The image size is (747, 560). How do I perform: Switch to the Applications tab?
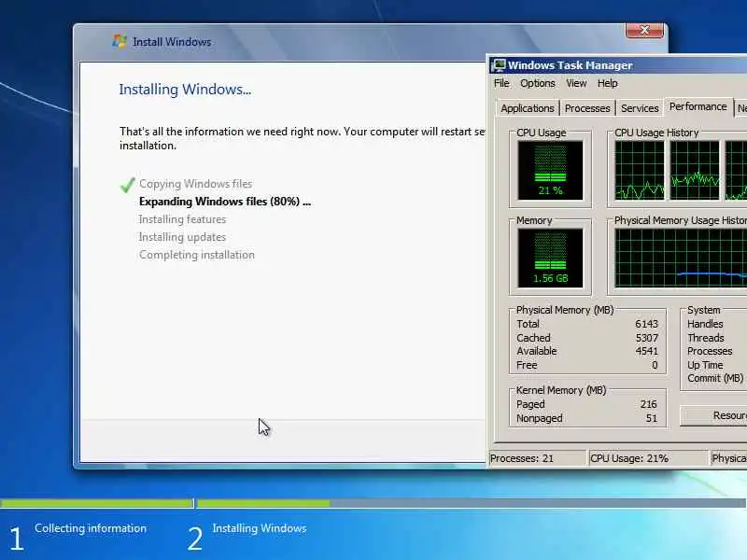click(528, 108)
